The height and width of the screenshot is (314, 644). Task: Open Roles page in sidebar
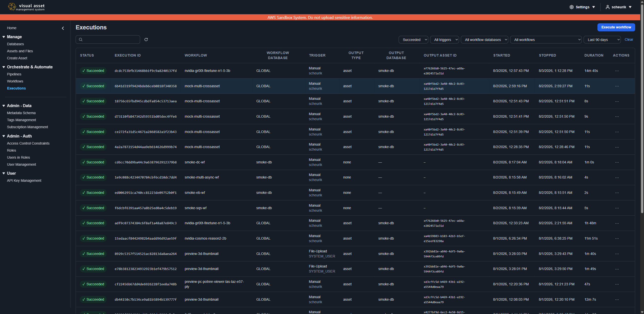click(12, 150)
